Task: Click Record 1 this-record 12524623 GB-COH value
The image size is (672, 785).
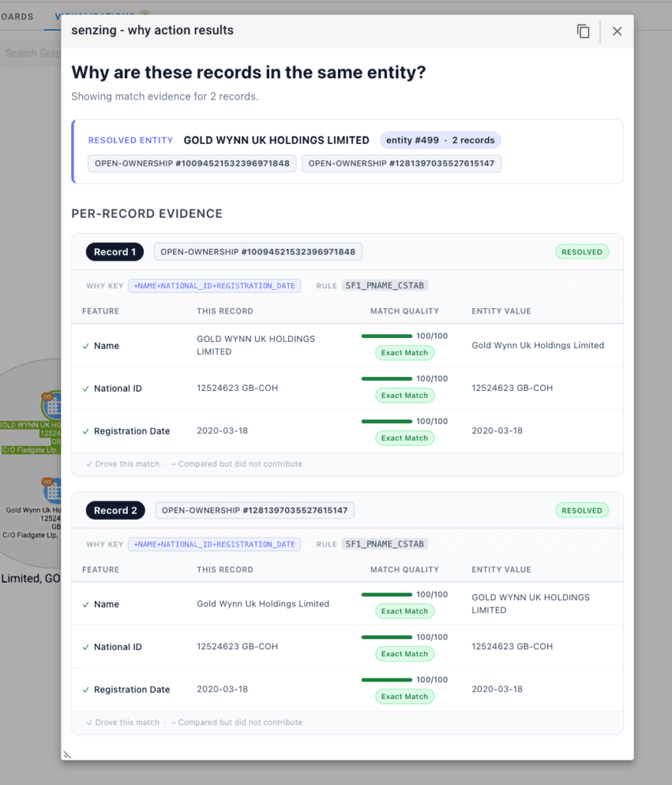Action: pos(238,388)
